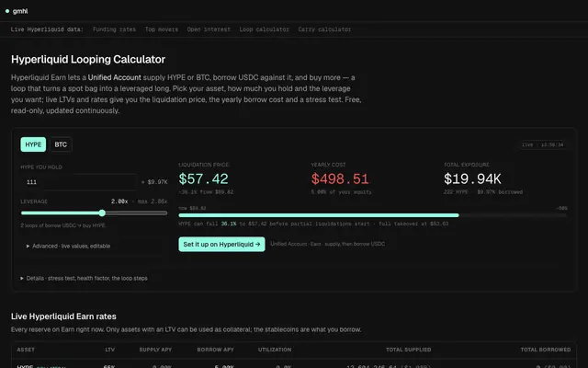Image resolution: width=588 pixels, height=368 pixels.
Task: Click the BORROW APY column header
Action: (215, 350)
